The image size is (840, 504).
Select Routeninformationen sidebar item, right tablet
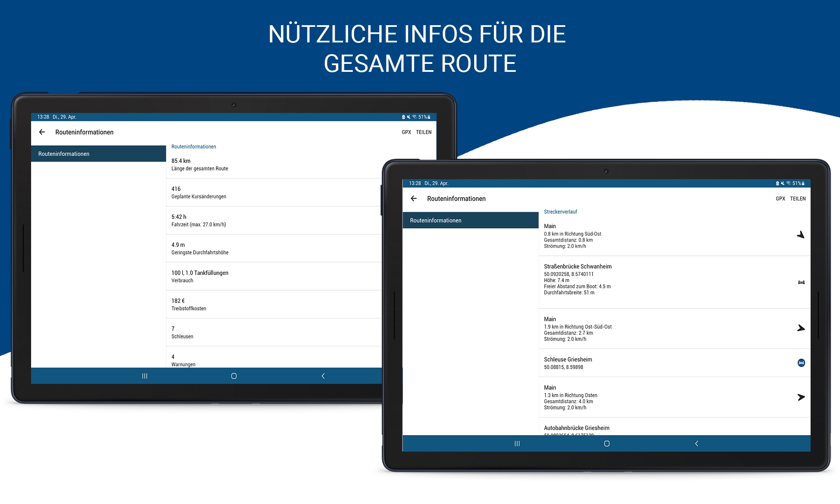coord(470,220)
